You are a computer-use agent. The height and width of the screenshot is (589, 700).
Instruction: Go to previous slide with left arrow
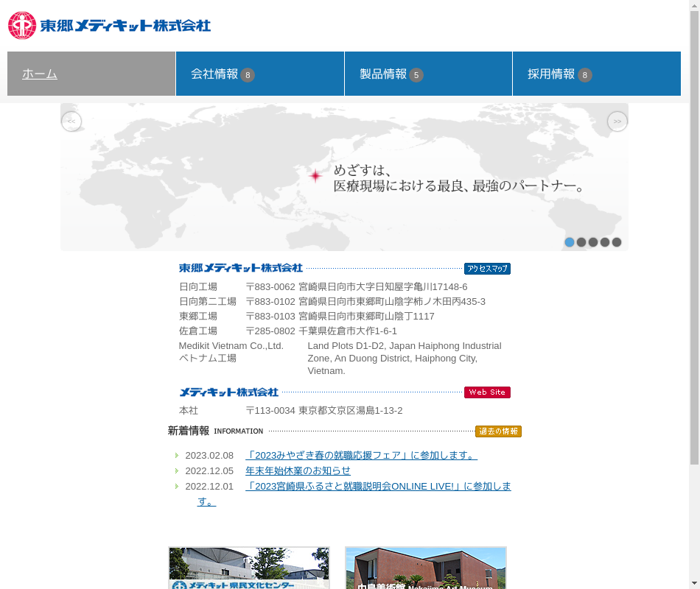(71, 121)
